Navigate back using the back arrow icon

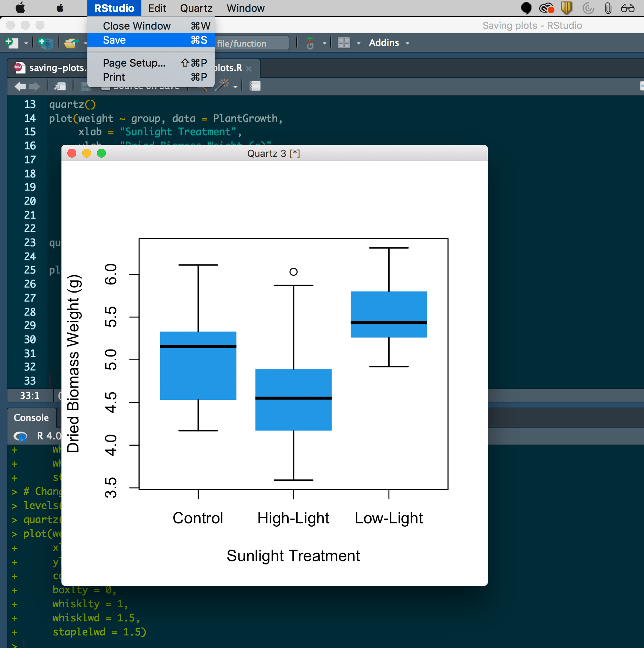[x=20, y=86]
